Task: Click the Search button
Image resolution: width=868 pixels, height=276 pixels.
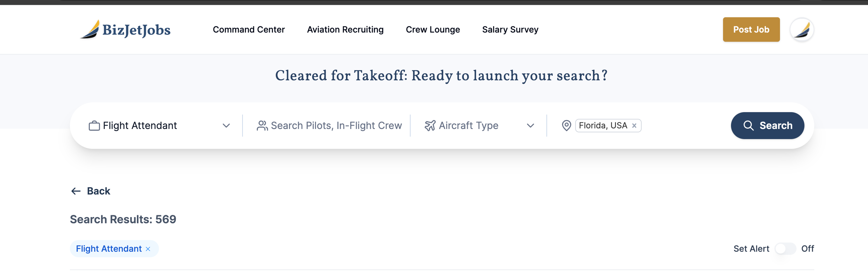Action: tap(767, 126)
